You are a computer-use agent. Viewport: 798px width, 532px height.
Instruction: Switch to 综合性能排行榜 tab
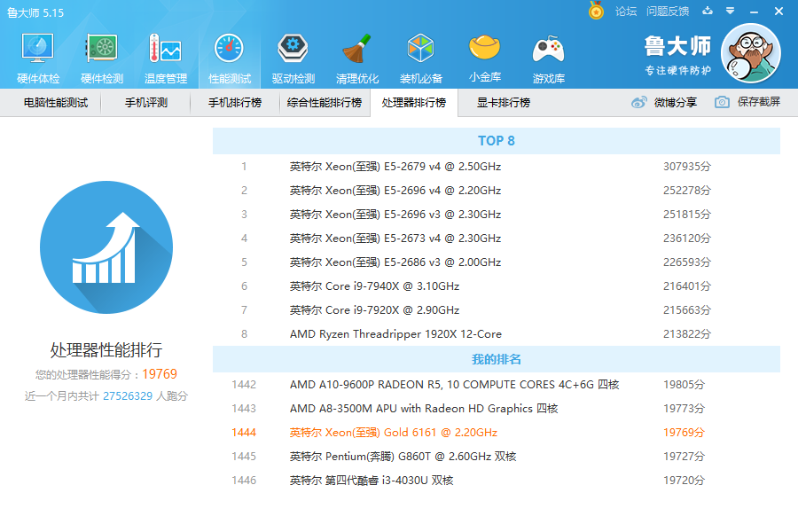click(x=325, y=102)
